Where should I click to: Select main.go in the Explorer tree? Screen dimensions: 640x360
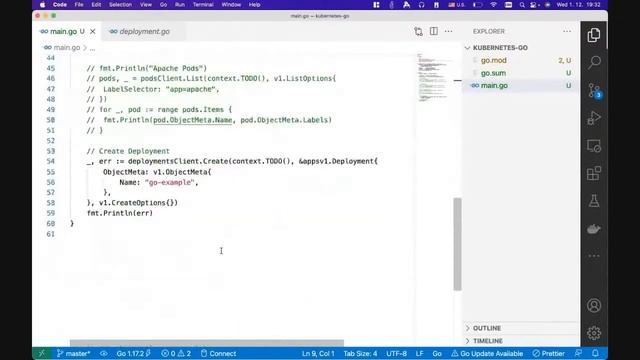click(x=521, y=86)
